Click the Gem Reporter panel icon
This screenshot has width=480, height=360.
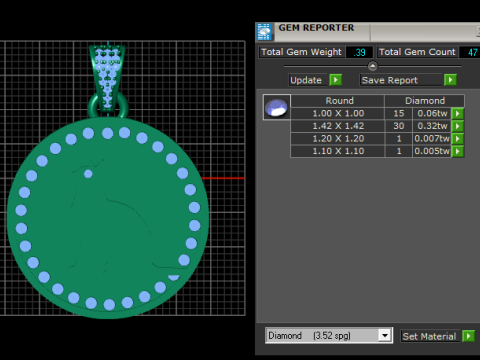[265, 32]
